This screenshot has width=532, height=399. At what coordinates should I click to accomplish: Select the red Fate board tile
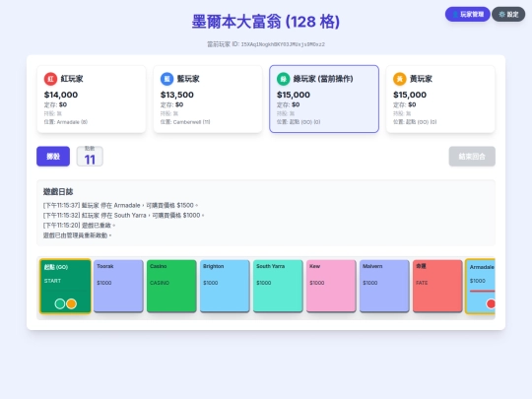(437, 286)
